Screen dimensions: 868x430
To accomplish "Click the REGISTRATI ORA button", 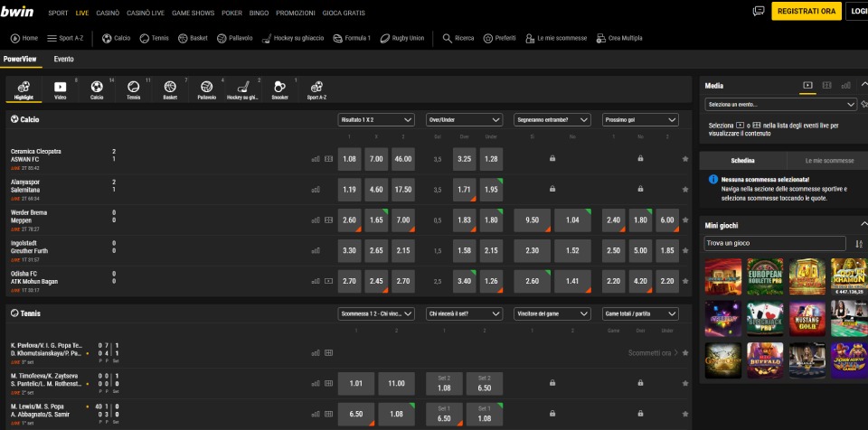I will 806,11.
